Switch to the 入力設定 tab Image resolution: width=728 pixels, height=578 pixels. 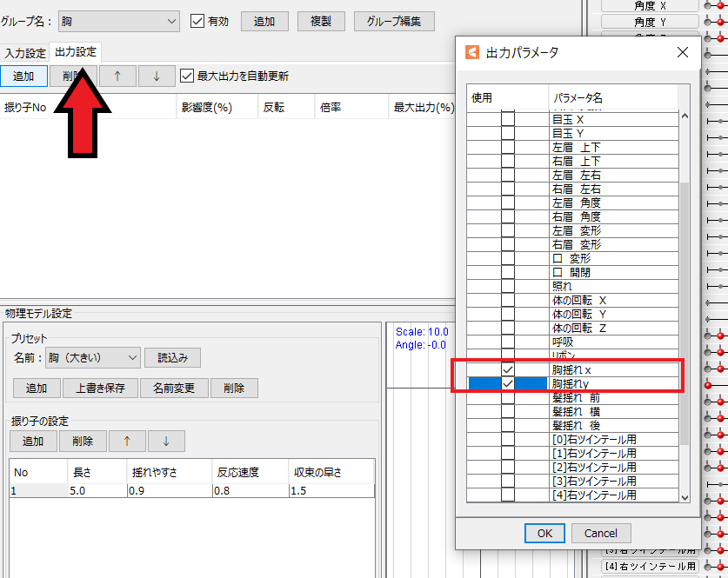(x=25, y=53)
